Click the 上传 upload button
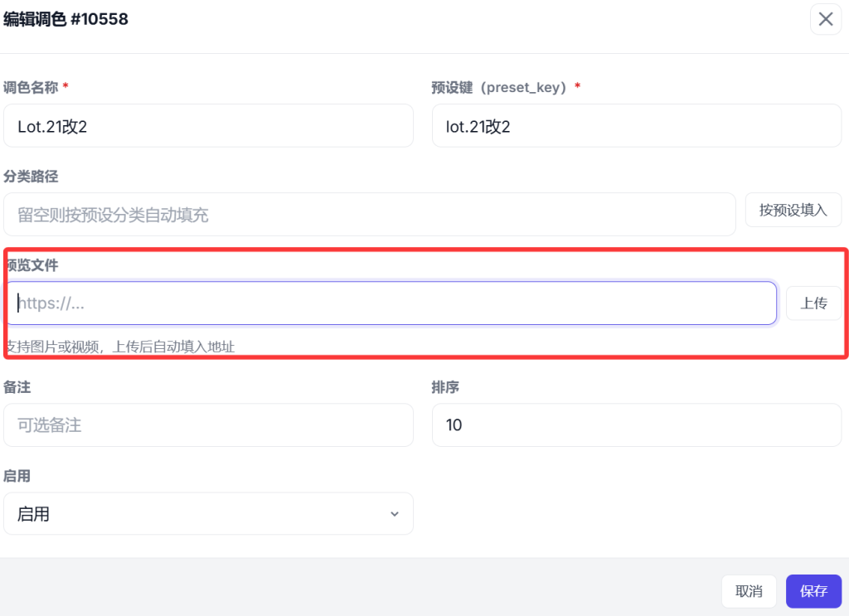849x616 pixels. 813,303
